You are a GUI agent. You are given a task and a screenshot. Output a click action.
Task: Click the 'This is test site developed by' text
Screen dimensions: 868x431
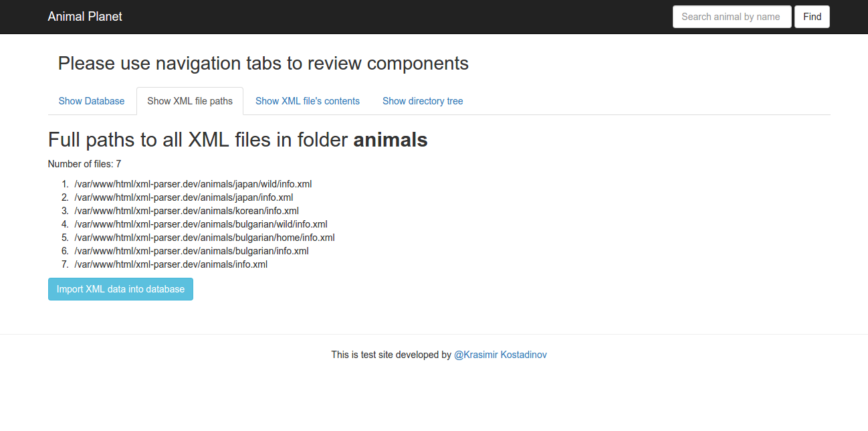[391, 355]
